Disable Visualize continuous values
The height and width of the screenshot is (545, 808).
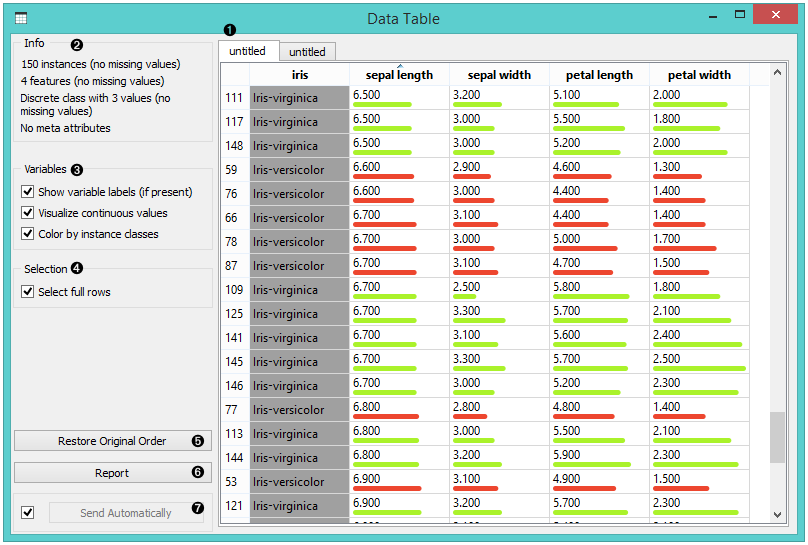click(27, 213)
